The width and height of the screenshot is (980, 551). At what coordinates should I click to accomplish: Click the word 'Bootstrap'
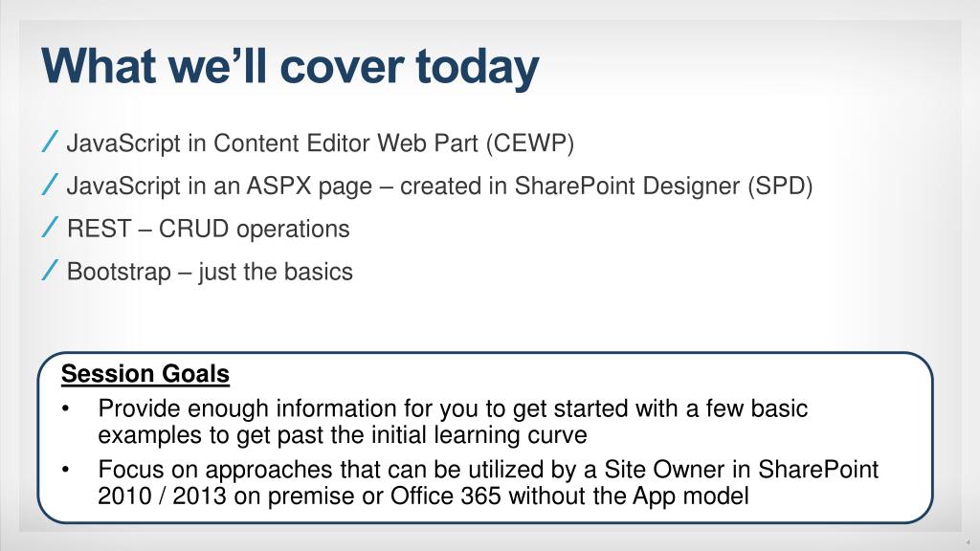pos(119,273)
